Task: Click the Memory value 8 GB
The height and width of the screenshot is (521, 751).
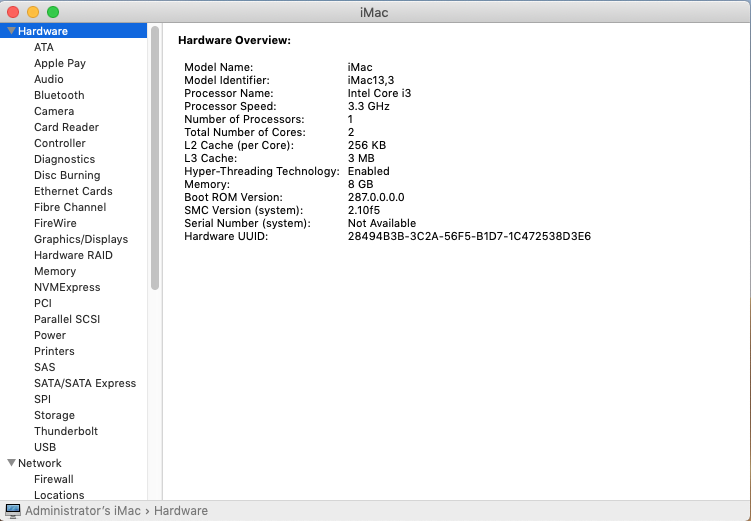Action: click(x=360, y=184)
